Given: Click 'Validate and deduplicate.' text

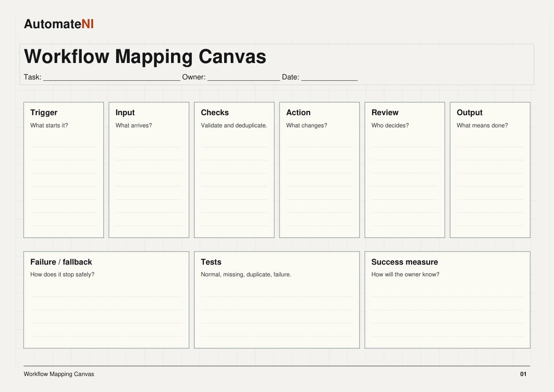Looking at the screenshot, I should click(234, 125).
